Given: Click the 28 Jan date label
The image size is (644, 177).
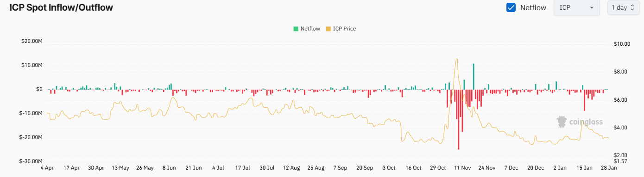Looking at the screenshot, I should pos(609,168).
